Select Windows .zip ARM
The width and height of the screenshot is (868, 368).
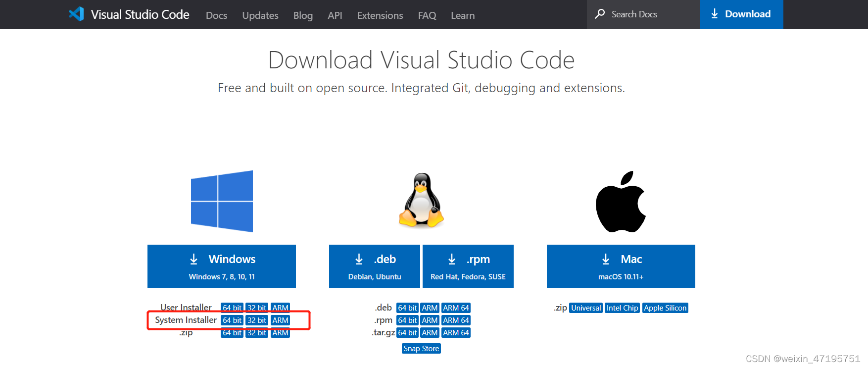(281, 333)
